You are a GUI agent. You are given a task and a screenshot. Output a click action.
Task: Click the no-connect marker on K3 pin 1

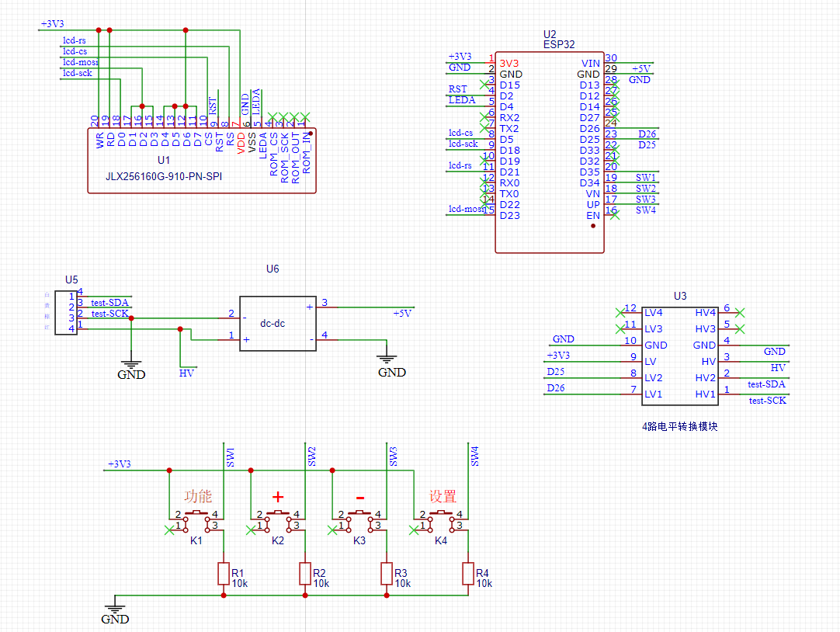point(332,530)
